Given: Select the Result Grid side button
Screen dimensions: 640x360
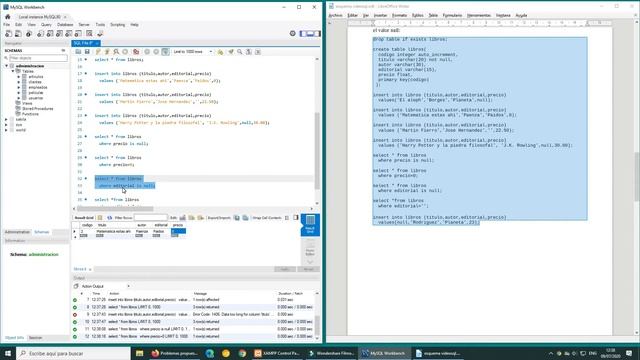Looking at the screenshot, I should tap(310, 224).
